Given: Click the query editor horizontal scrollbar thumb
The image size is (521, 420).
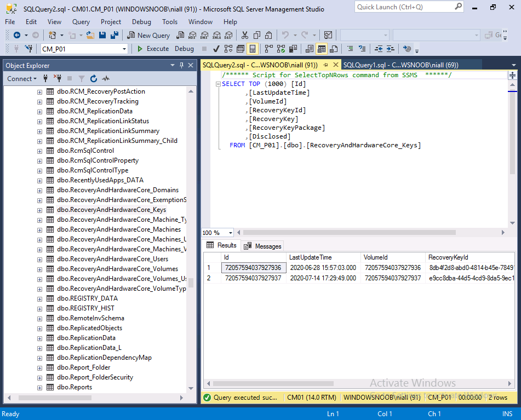Looking at the screenshot, I should point(349,233).
